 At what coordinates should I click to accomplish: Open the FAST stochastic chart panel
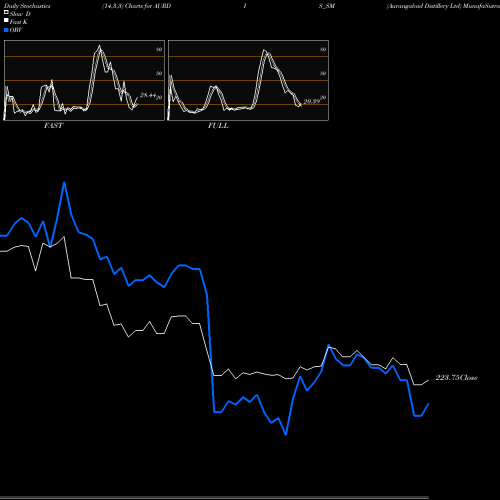click(x=84, y=80)
